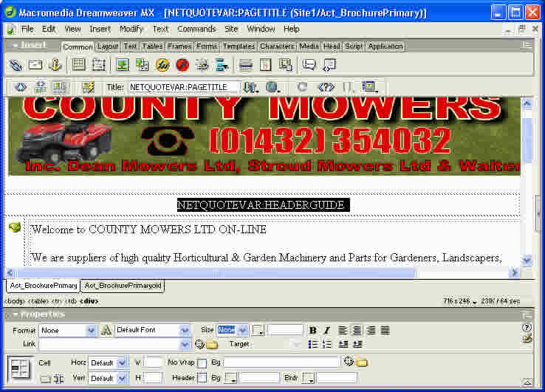Screen dimensions: 545x392
Task: Show Code view
Action: point(21,87)
